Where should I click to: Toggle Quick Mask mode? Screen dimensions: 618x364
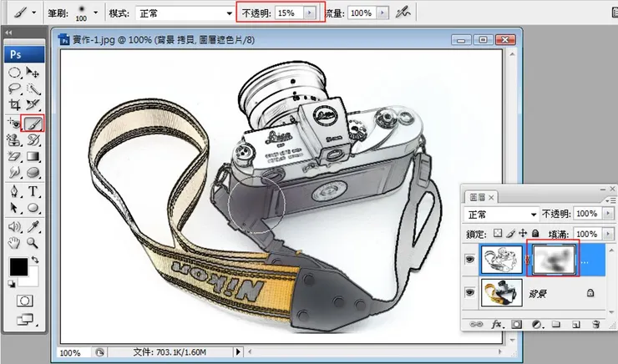[24, 301]
